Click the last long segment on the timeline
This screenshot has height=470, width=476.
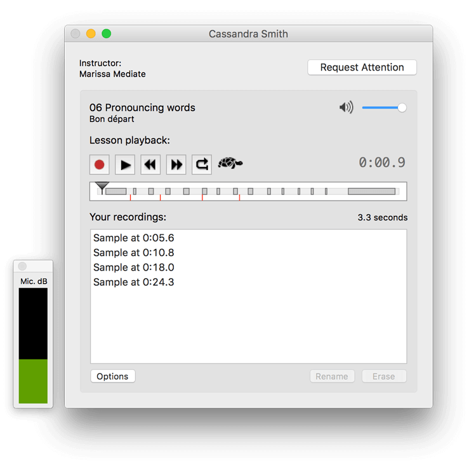pos(371,191)
